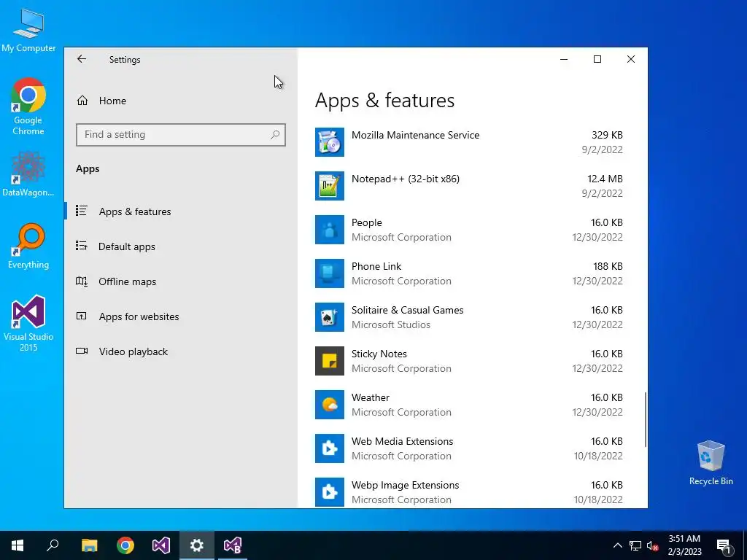This screenshot has height=560, width=747.
Task: Go back using the Settings back arrow
Action: pyautogui.click(x=82, y=59)
